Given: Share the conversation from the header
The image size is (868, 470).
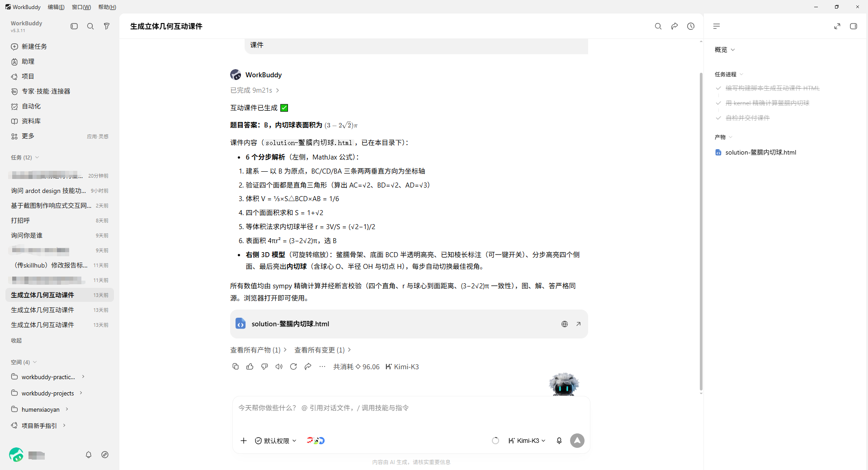Looking at the screenshot, I should [675, 26].
